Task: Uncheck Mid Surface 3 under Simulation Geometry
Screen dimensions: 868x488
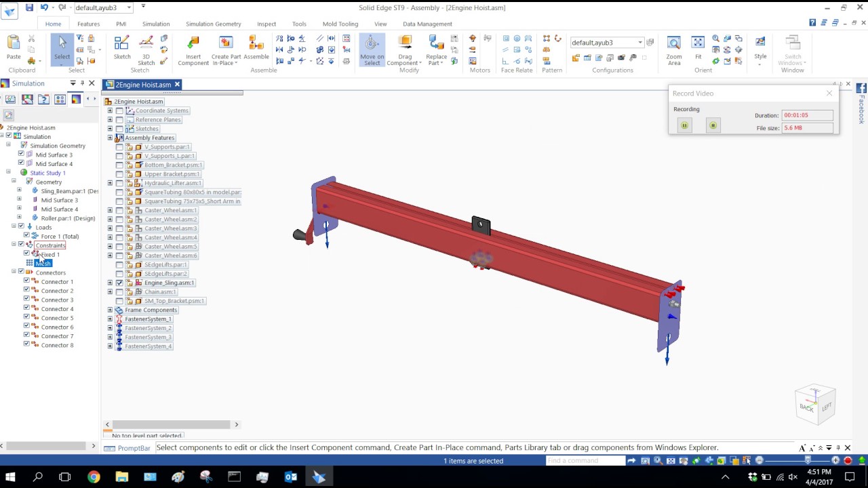Action: click(x=20, y=155)
